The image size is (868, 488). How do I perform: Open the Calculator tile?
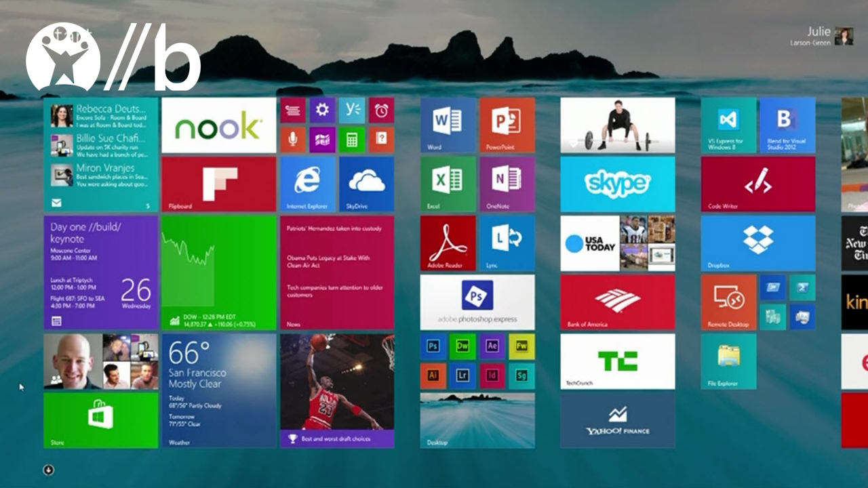click(351, 140)
